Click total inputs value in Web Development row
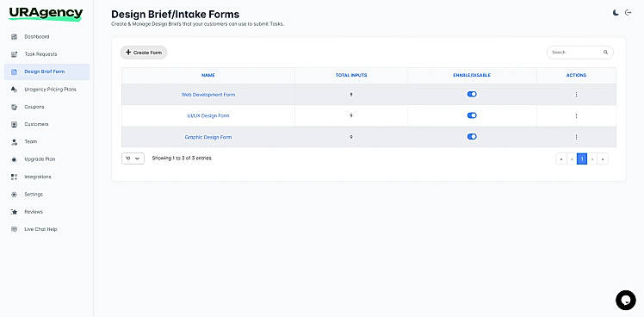This screenshot has height=317, width=644. coord(351,95)
